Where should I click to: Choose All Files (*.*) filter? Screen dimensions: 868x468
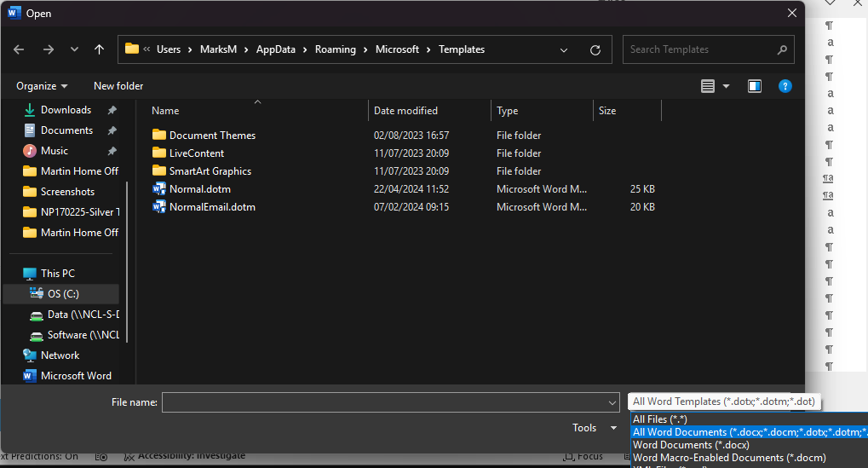(660, 419)
